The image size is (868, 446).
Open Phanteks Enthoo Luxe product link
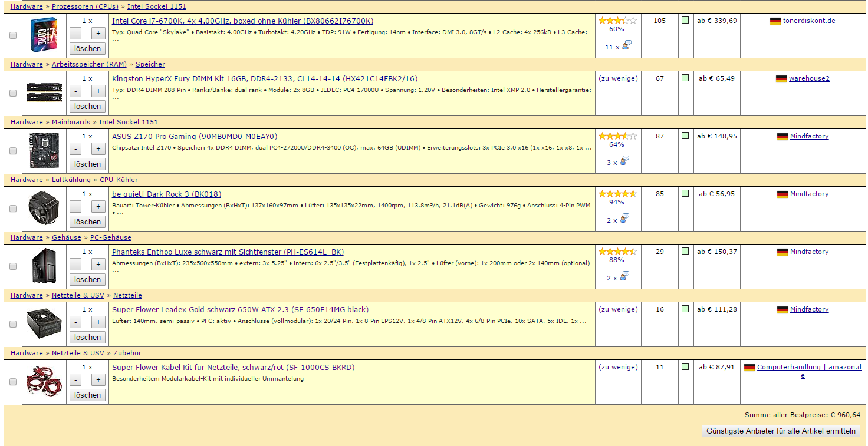[228, 252]
